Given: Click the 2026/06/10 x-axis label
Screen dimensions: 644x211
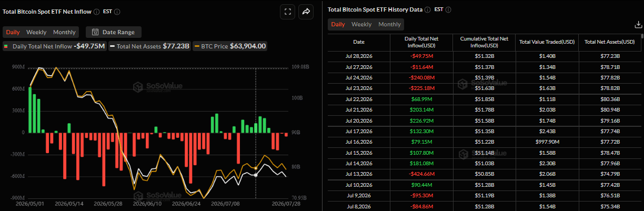Looking at the screenshot, I should [147, 204].
